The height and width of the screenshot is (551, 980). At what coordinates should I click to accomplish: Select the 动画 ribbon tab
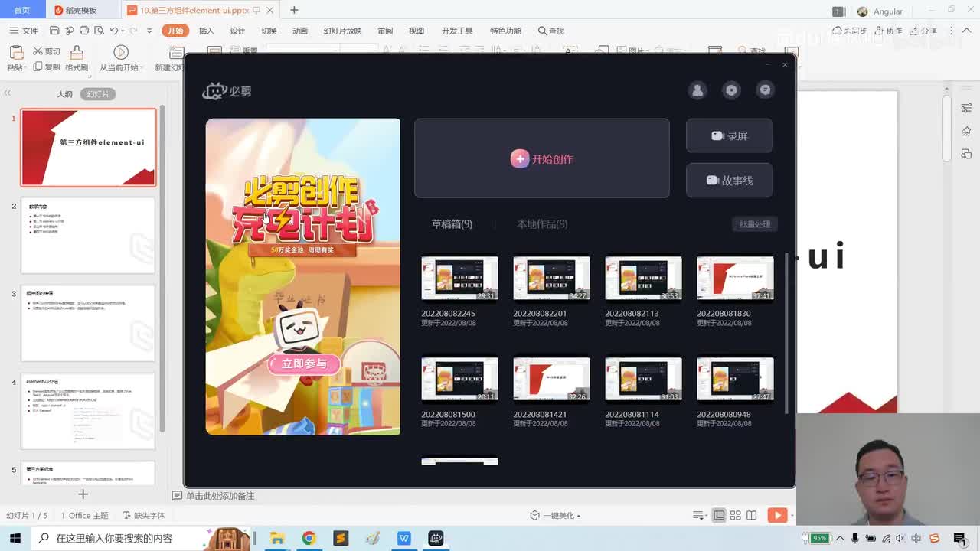click(x=300, y=31)
